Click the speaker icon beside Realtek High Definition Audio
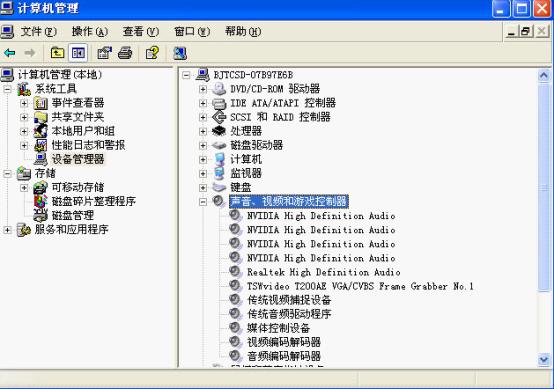The image size is (554, 389). click(235, 272)
